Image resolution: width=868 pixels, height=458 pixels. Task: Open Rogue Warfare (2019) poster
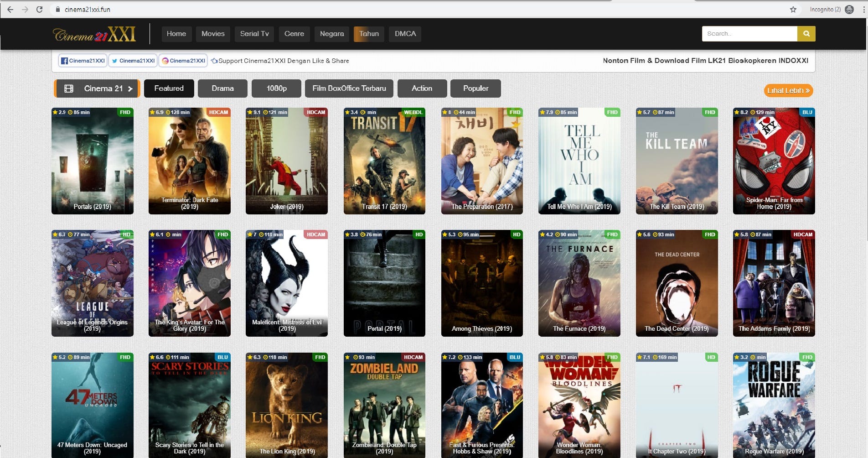tap(774, 405)
